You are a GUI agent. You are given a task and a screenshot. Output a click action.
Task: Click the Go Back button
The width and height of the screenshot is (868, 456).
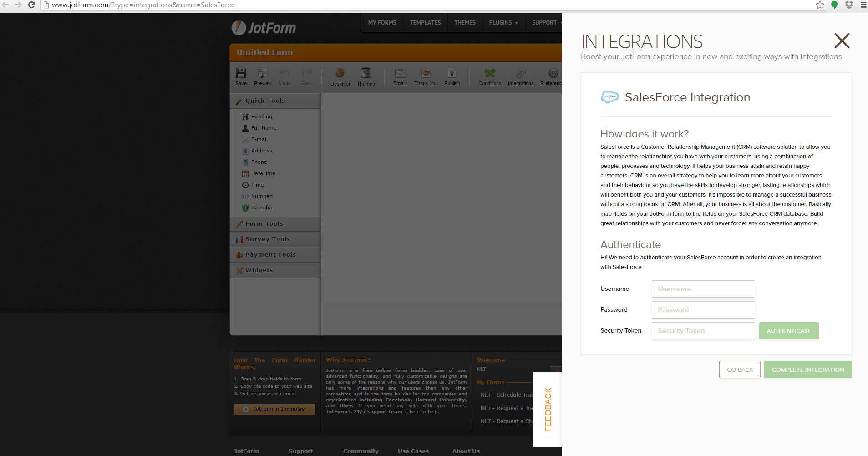click(x=740, y=370)
